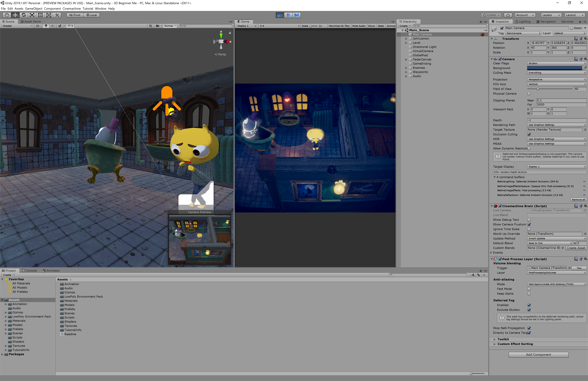
Task: Toggle Deferred Fog Enabled checkbox
Action: pos(529,305)
